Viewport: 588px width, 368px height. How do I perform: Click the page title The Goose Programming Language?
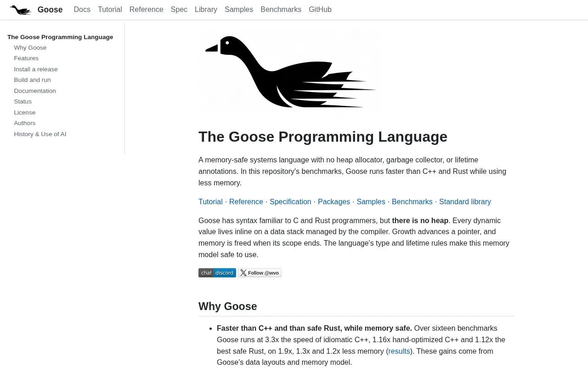click(x=323, y=137)
